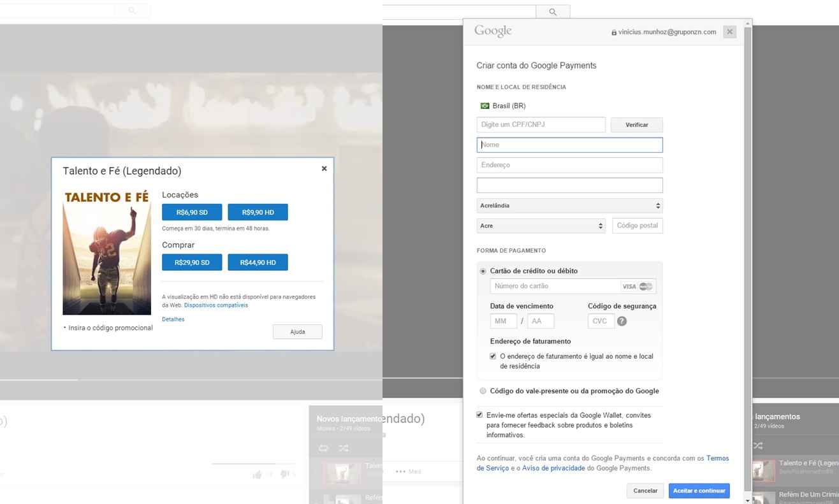
Task: Click the padlock icon beside the email address
Action: pos(614,32)
